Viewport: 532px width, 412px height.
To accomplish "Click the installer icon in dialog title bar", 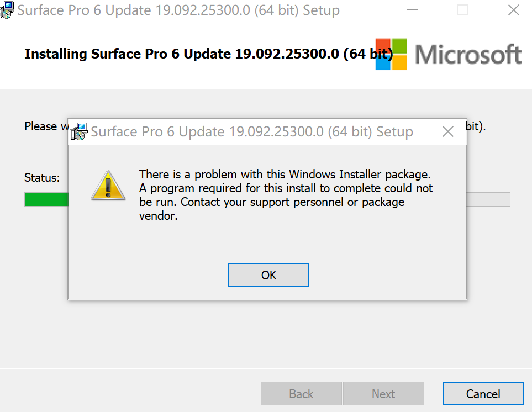I will 80,131.
